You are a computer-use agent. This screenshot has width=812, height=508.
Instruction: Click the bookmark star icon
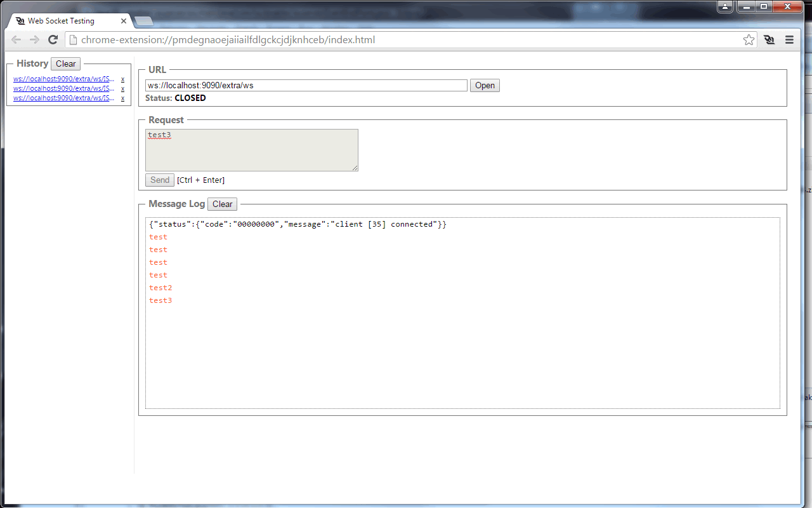[x=749, y=39]
